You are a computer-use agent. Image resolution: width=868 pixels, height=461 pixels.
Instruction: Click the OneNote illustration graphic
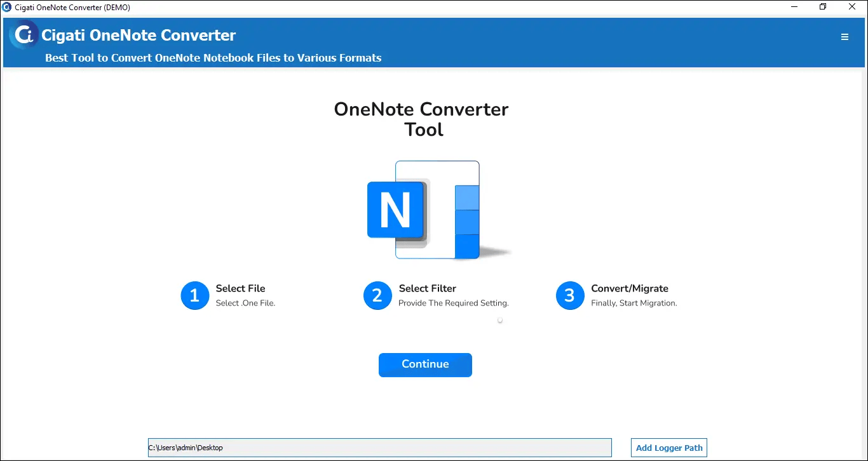(438, 210)
